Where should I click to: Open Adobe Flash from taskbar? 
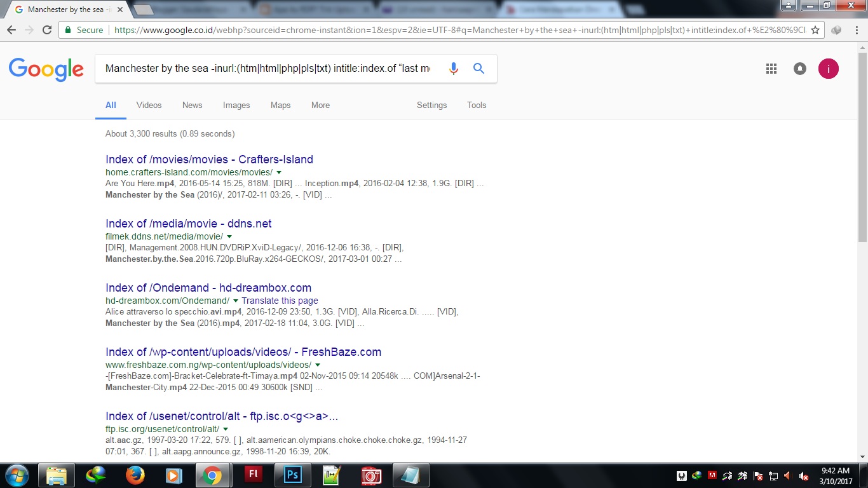pyautogui.click(x=254, y=475)
